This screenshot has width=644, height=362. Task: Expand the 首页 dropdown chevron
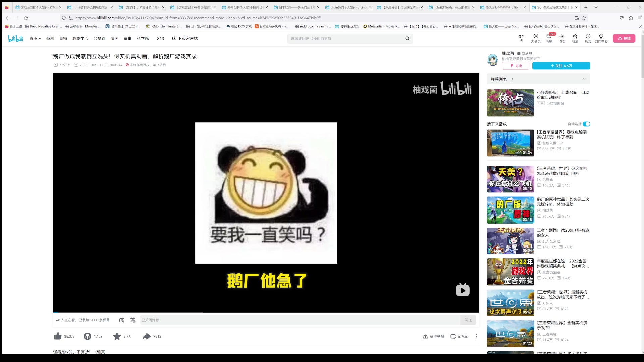(39, 38)
